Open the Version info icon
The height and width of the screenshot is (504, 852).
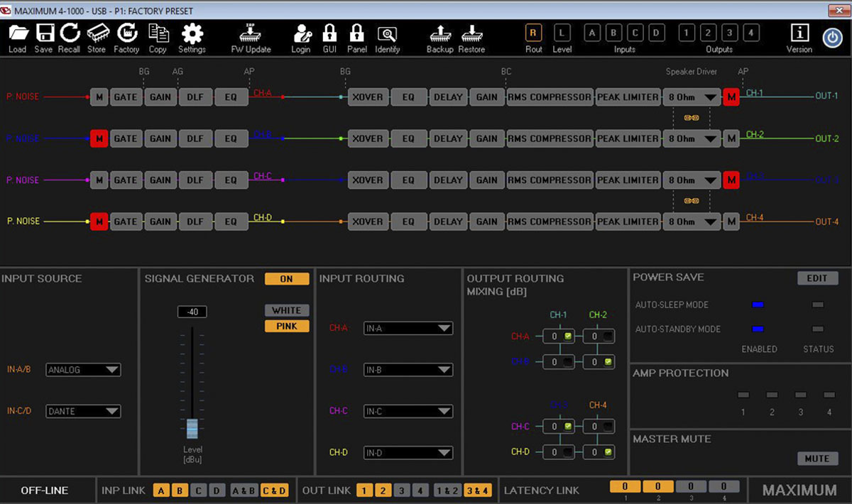click(x=799, y=33)
